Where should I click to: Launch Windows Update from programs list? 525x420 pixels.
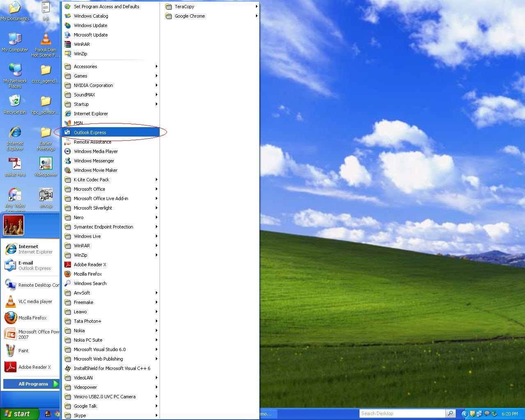point(111,25)
